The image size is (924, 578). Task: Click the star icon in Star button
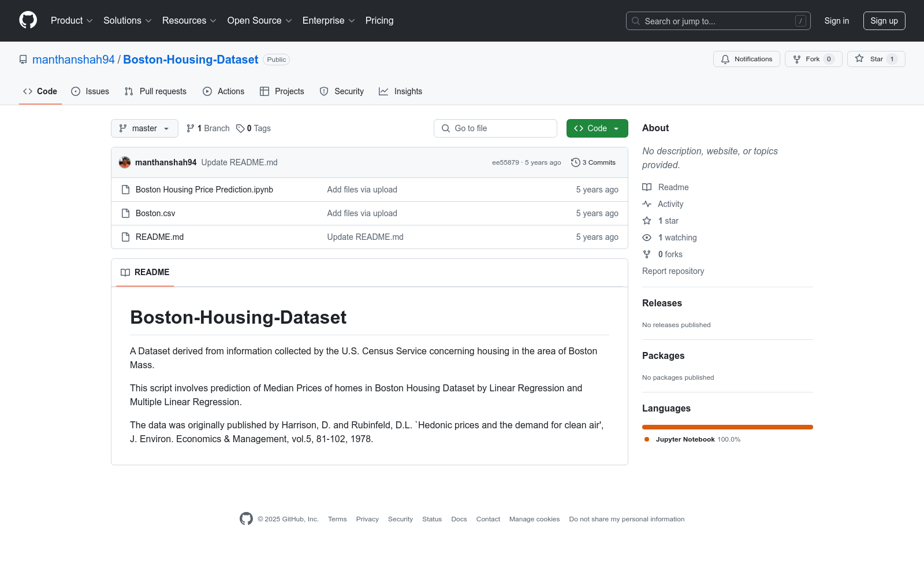pyautogui.click(x=859, y=58)
